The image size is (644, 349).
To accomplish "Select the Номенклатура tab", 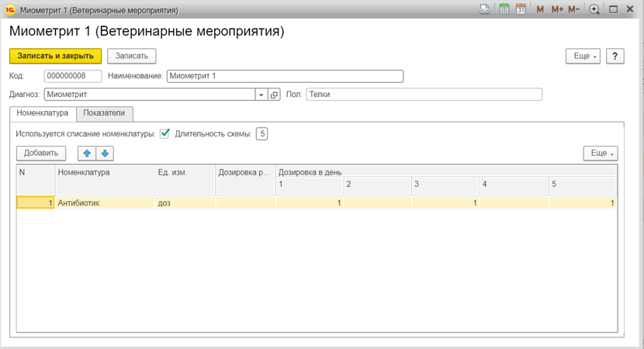I will pos(43,113).
